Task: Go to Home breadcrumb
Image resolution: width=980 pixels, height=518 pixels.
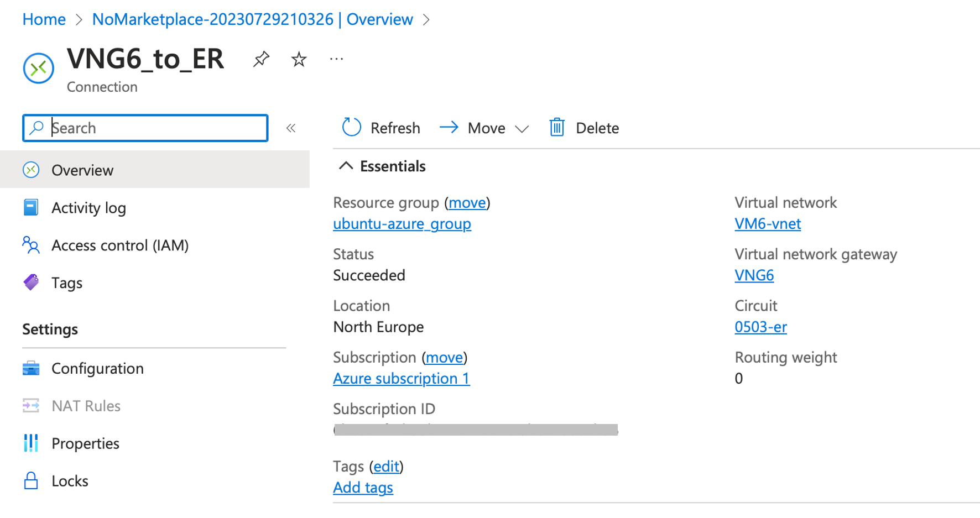Action: (x=44, y=19)
